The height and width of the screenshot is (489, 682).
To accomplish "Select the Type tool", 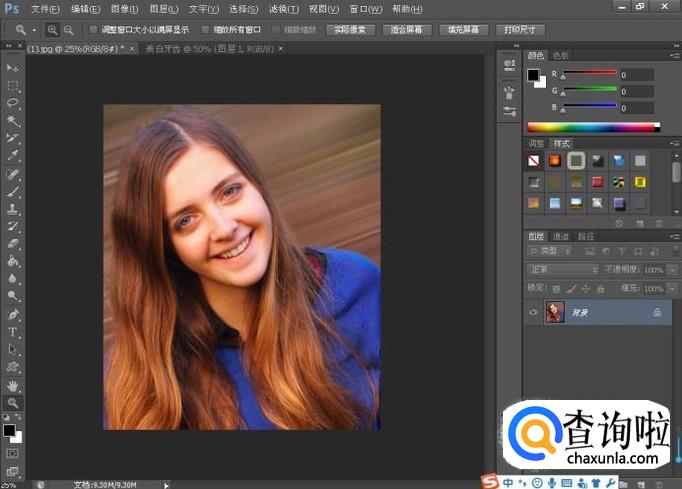I will pos(13,331).
